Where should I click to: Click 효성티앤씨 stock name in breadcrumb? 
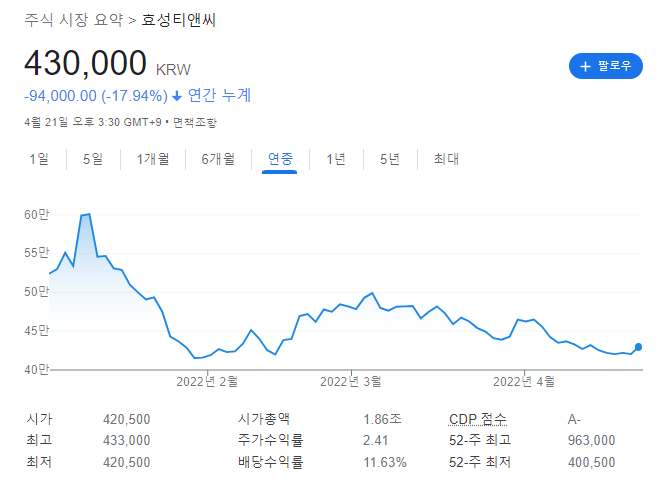178,20
